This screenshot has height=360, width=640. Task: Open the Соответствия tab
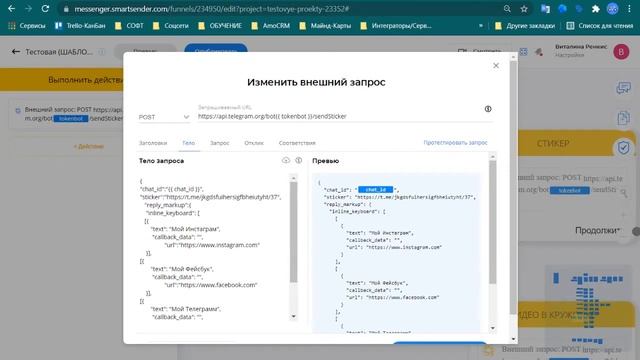coord(297,143)
